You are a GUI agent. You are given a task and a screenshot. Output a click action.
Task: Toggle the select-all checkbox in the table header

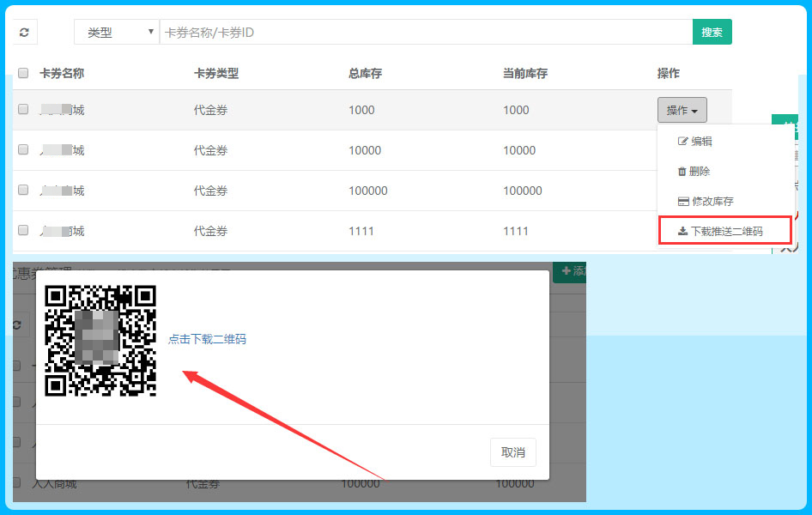click(23, 74)
